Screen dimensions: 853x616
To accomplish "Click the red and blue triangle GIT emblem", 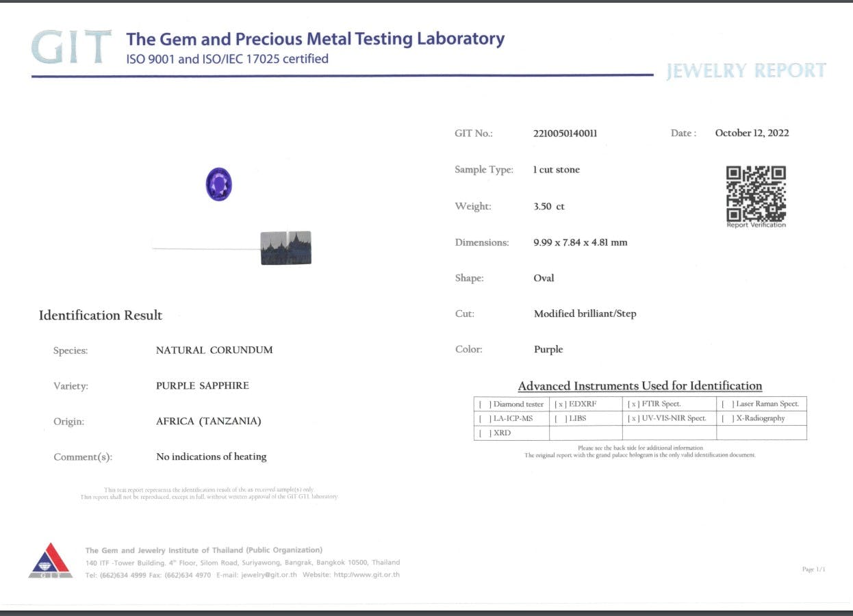I will pos(50,561).
